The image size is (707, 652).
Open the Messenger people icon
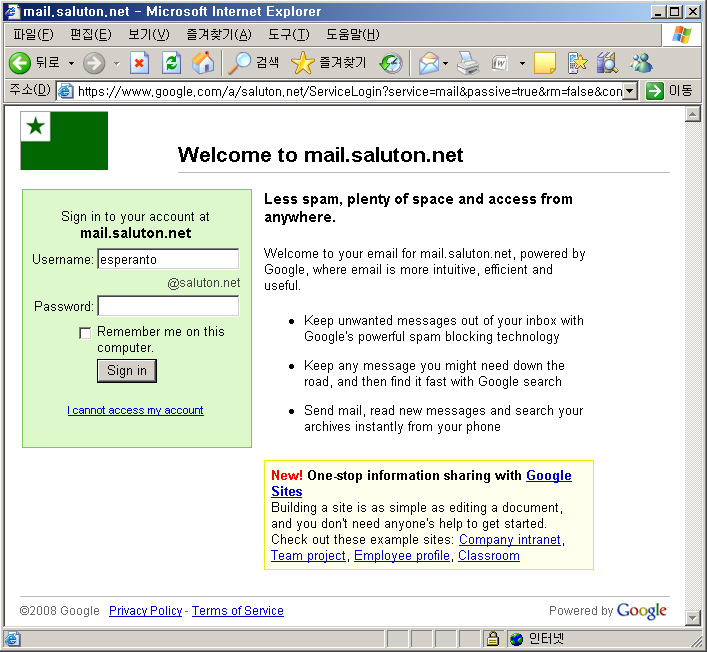(x=641, y=63)
